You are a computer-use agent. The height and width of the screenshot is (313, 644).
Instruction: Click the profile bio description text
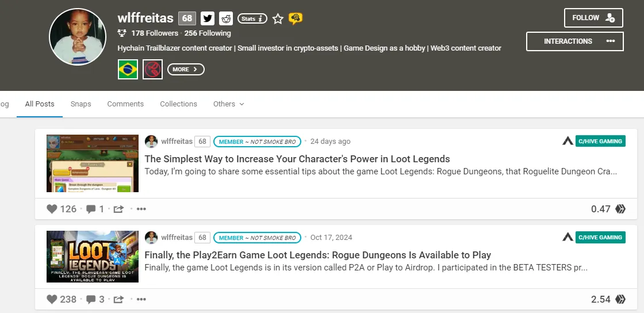309,48
